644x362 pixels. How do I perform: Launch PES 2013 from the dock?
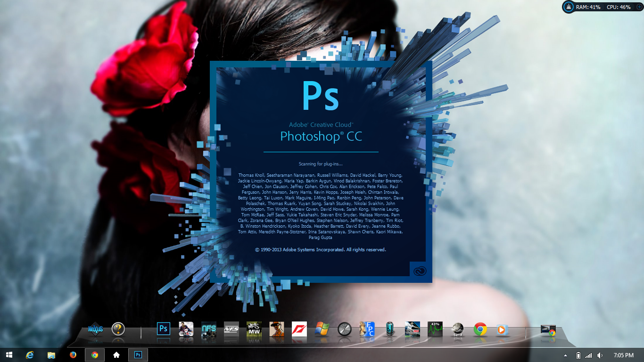point(413,329)
